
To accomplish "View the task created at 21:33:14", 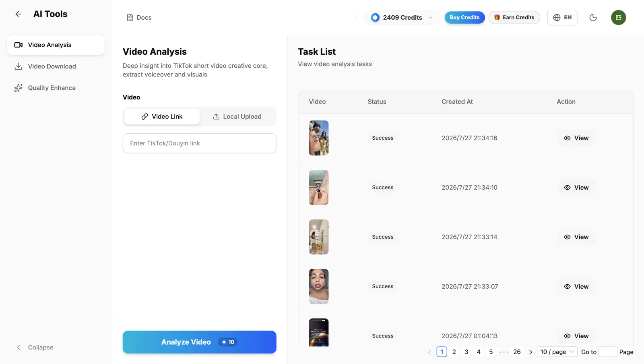I will (x=576, y=237).
